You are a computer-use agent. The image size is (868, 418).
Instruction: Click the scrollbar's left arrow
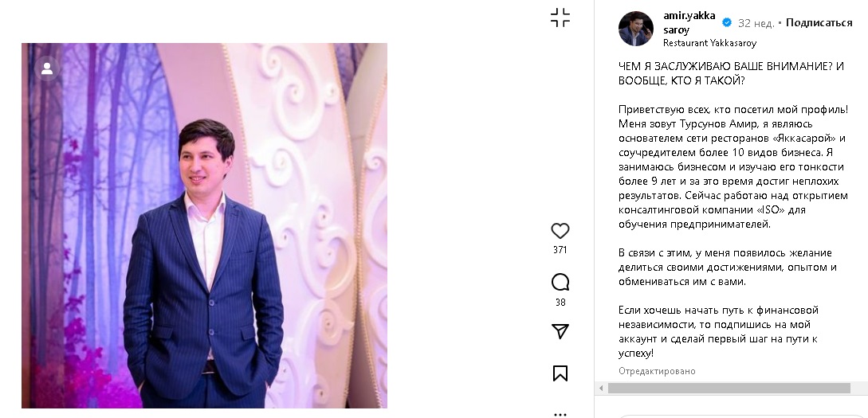tap(600, 389)
